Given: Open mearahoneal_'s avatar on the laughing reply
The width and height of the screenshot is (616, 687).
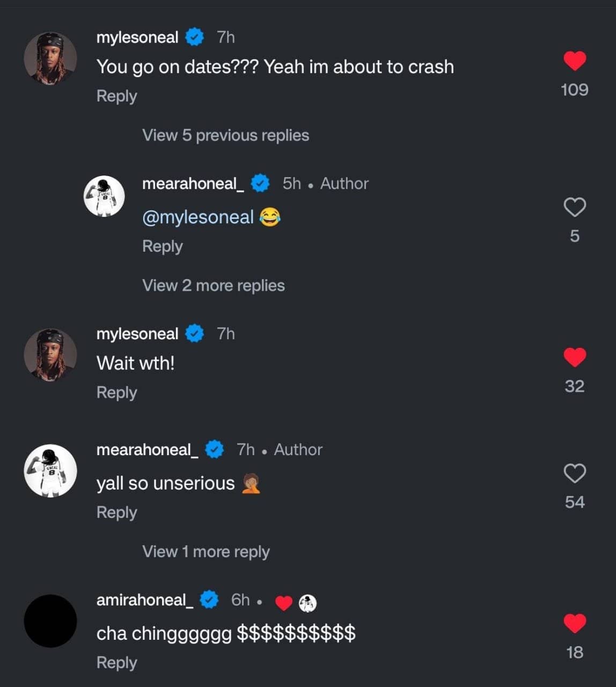Looking at the screenshot, I should pos(104,196).
